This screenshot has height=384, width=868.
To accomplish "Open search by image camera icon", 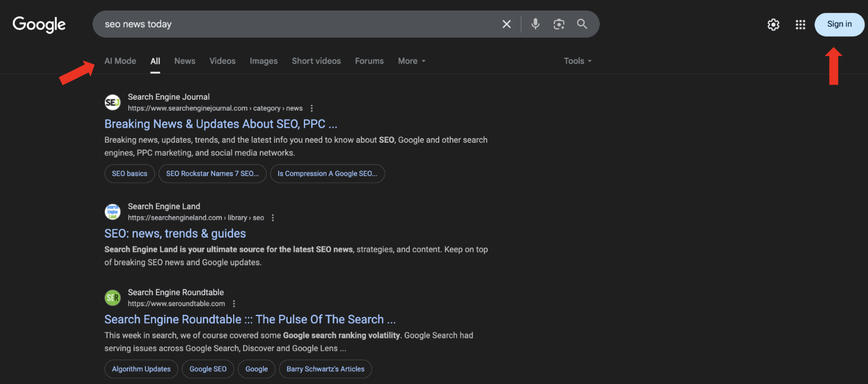I will coord(559,24).
